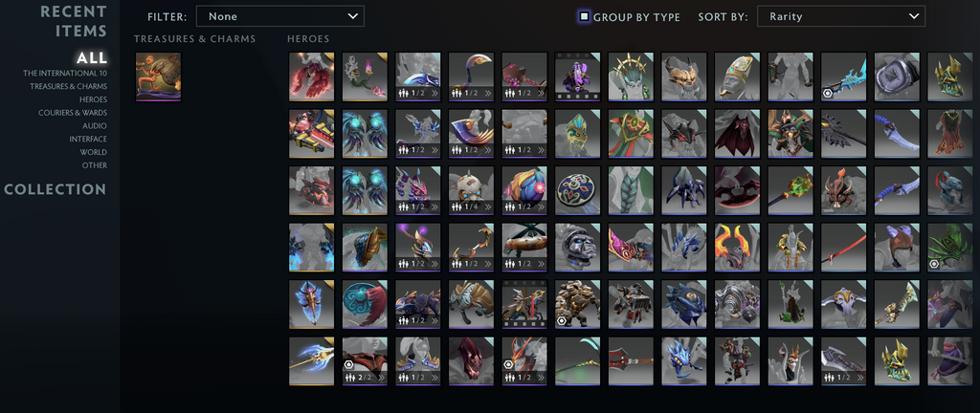The width and height of the screenshot is (980, 413).
Task: Go to the Collection section
Action: [x=55, y=189]
